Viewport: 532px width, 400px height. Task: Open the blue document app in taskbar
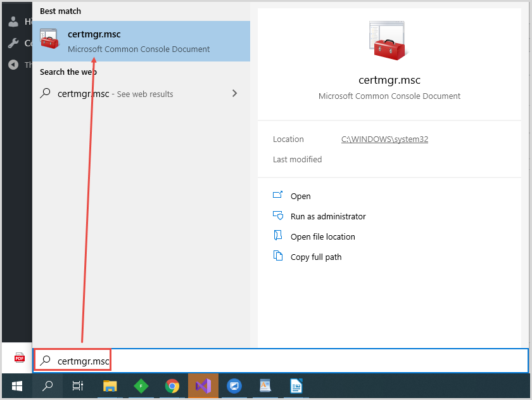296,386
